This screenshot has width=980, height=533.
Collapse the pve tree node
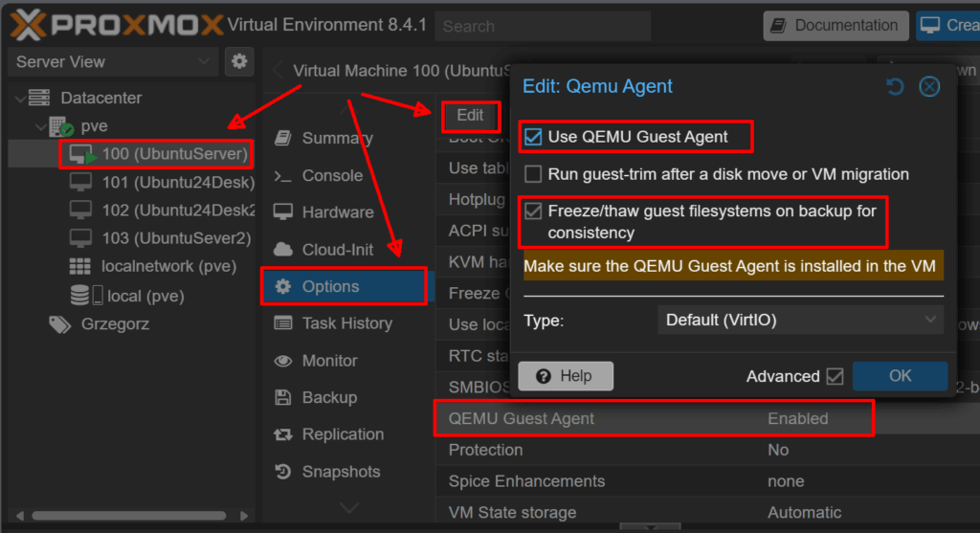[x=40, y=127]
